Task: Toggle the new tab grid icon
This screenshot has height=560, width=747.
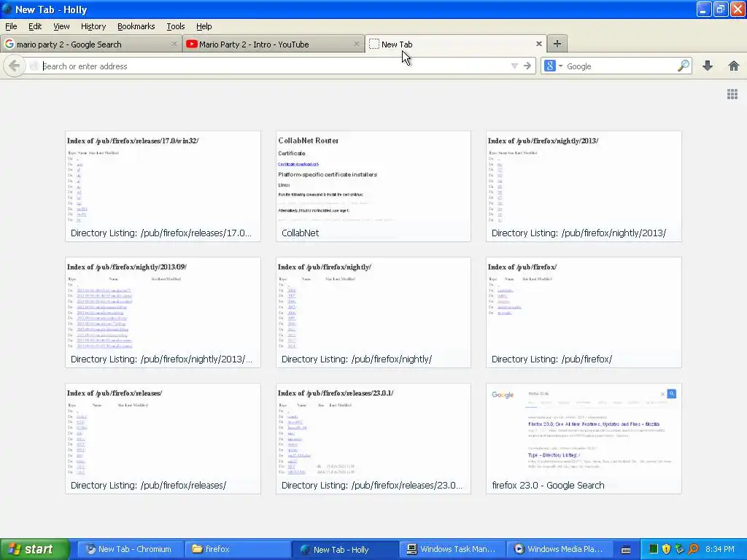Action: (732, 94)
